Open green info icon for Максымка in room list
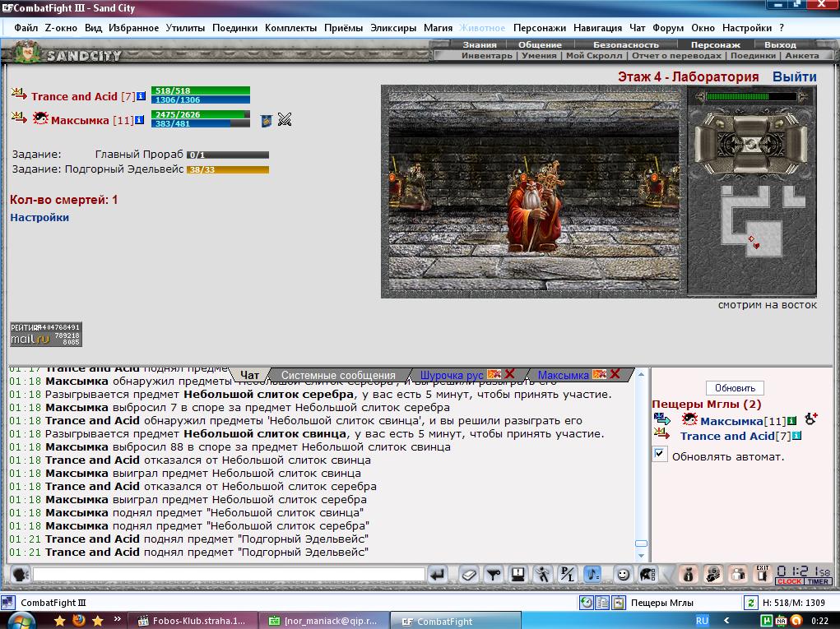This screenshot has height=629, width=840. [x=791, y=421]
